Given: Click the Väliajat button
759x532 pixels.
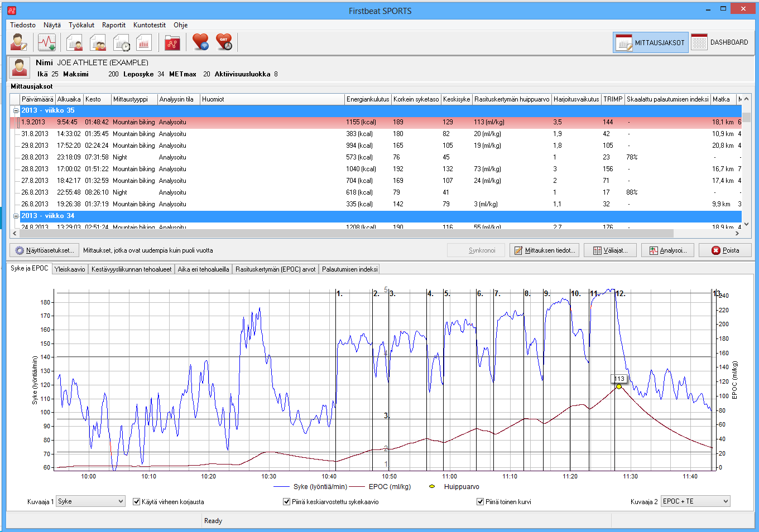Looking at the screenshot, I should click(610, 250).
